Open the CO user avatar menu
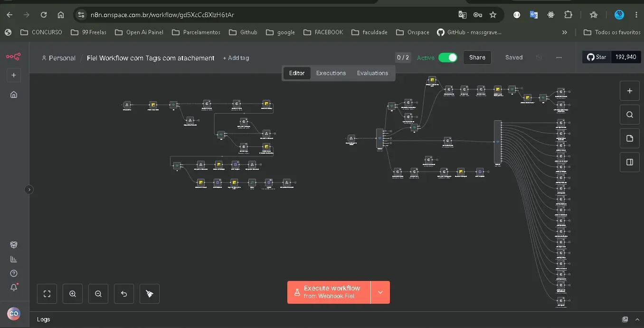The image size is (644, 328). pyautogui.click(x=14, y=313)
